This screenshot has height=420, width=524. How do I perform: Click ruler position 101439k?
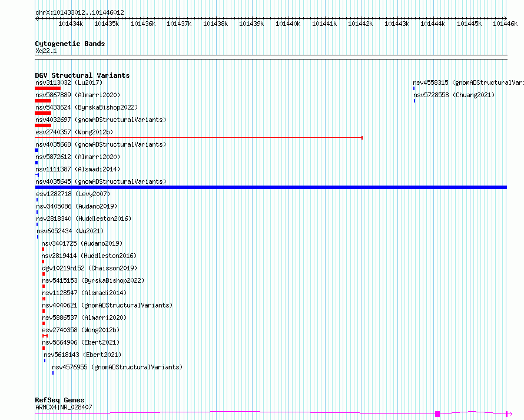(x=251, y=24)
